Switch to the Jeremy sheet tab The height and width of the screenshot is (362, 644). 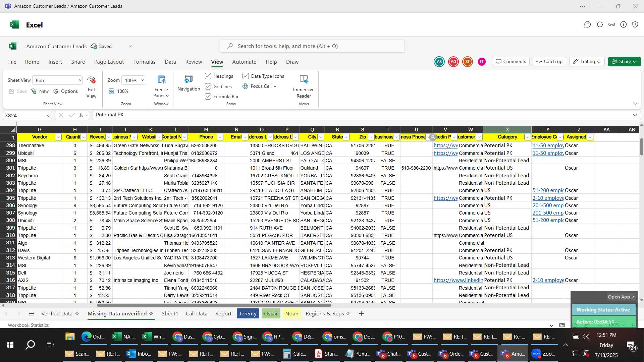248,313
